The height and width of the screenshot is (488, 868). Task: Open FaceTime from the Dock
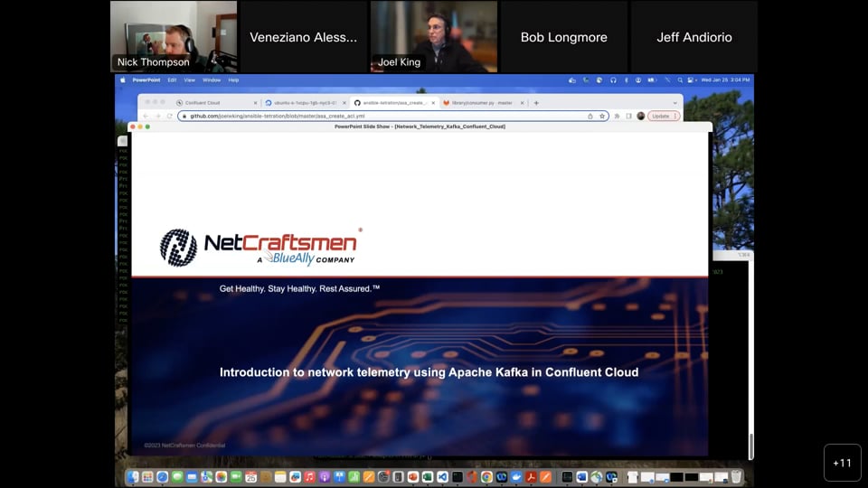[236, 477]
